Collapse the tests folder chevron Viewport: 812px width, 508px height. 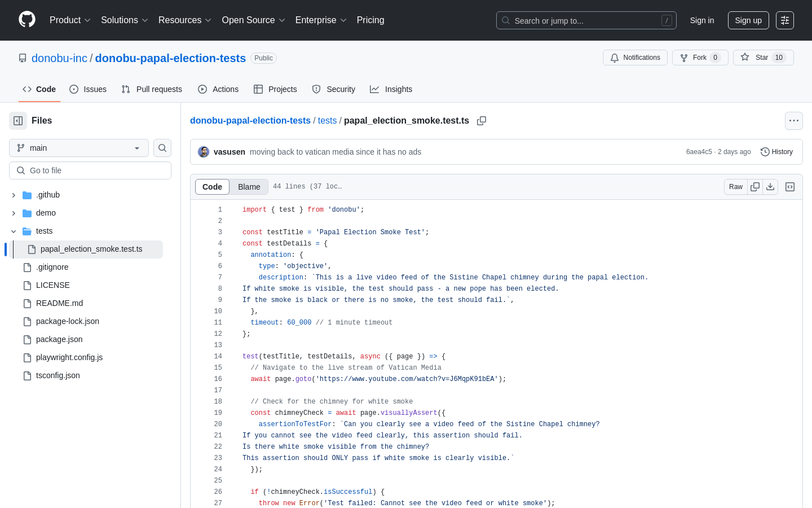click(14, 231)
